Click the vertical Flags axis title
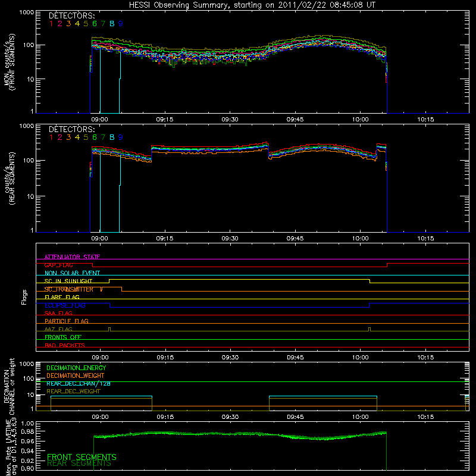The image size is (476, 476). pos(24,297)
